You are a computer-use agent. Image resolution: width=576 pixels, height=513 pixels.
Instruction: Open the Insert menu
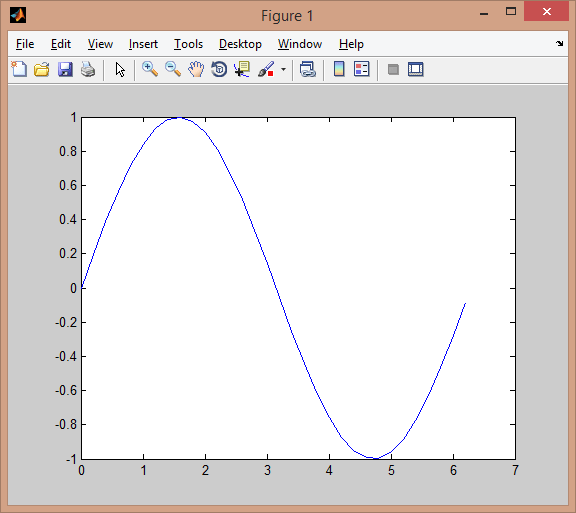pyautogui.click(x=143, y=44)
